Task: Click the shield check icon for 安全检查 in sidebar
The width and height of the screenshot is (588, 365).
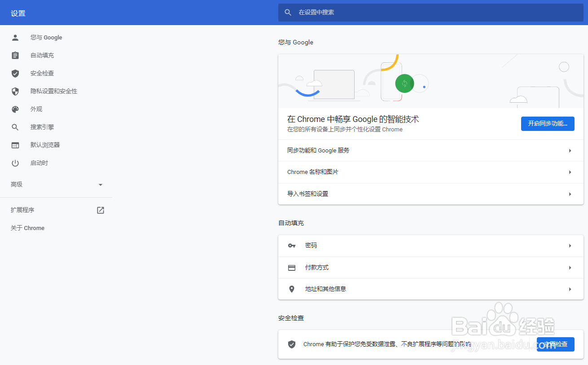Action: 15,74
